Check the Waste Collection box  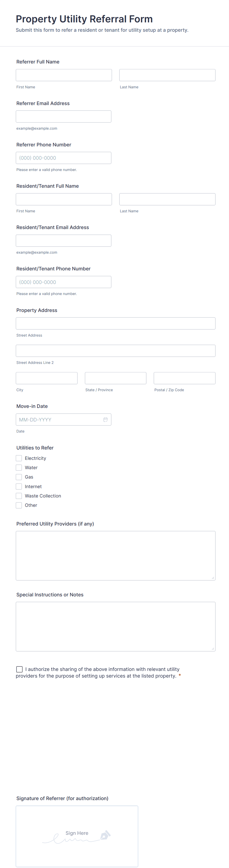[19, 496]
